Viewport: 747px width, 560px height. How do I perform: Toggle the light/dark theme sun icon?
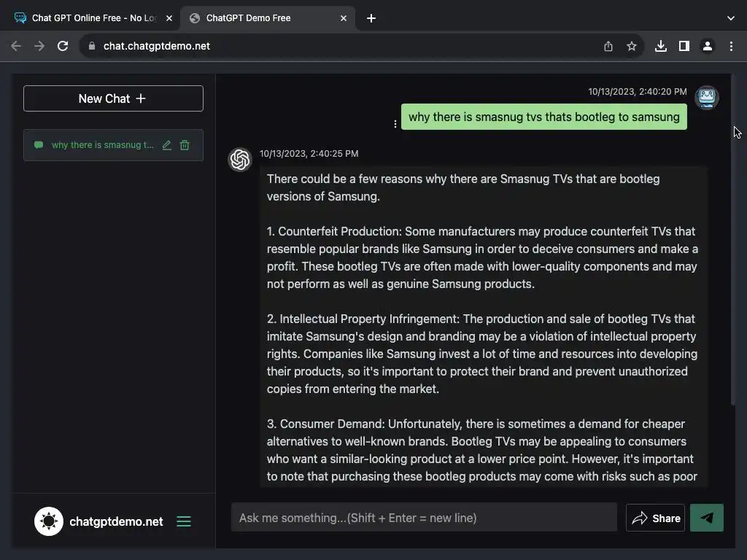[49, 521]
